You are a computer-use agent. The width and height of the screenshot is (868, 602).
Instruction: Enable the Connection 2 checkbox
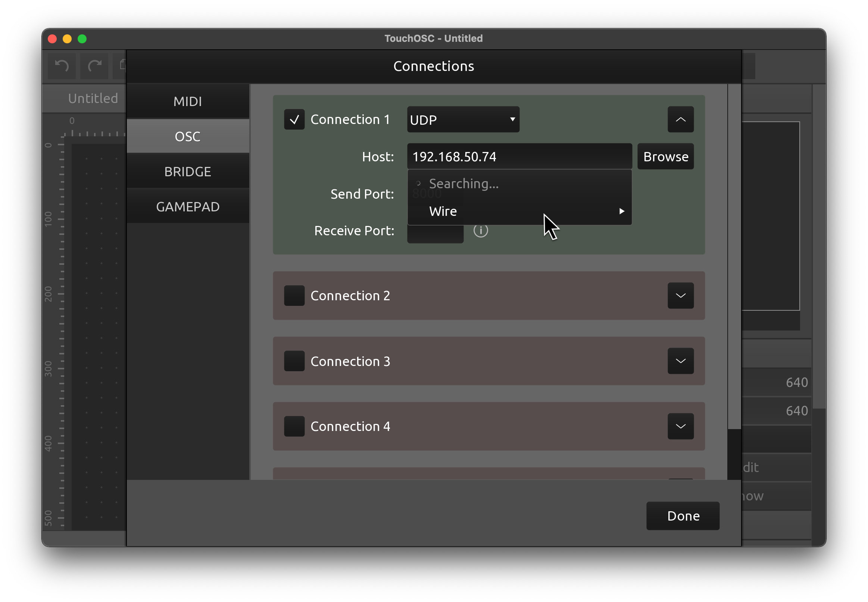(294, 296)
